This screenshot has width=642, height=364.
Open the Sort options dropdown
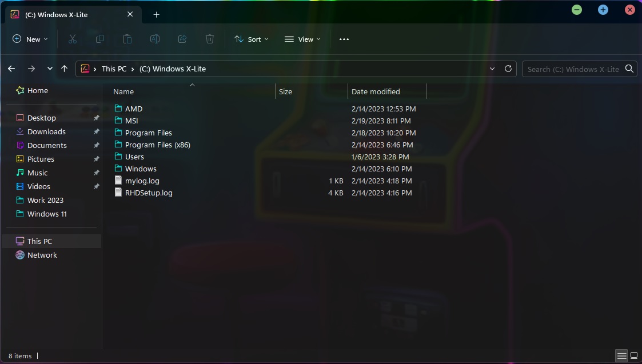[252, 39]
